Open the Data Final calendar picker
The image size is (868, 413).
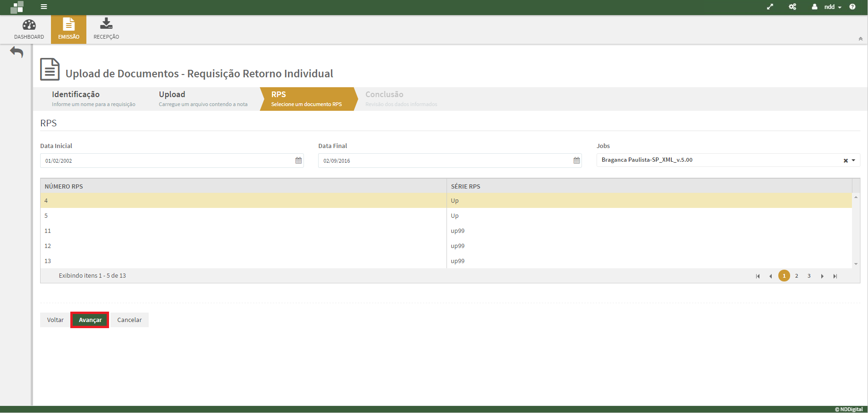point(576,160)
